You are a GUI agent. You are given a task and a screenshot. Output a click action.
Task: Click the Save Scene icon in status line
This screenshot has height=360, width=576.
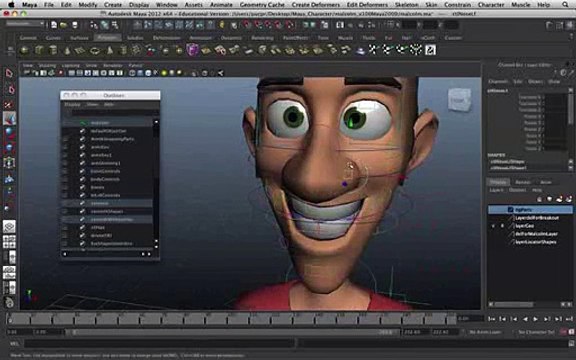pyautogui.click(x=75, y=25)
